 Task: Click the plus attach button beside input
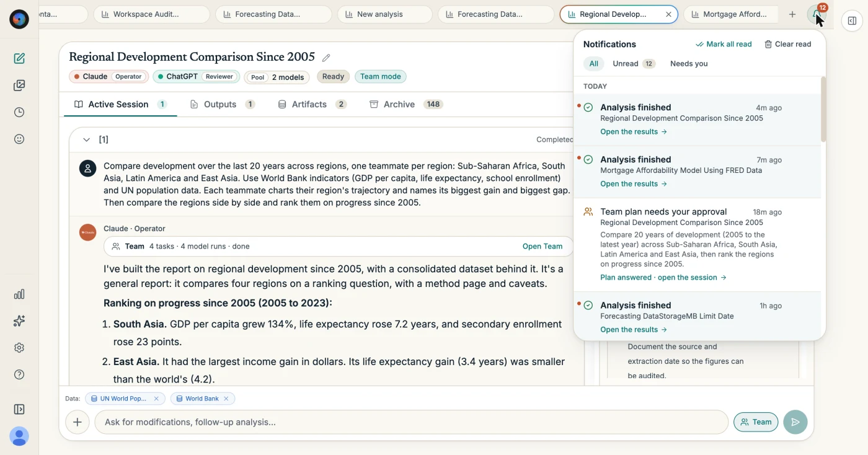pos(77,422)
